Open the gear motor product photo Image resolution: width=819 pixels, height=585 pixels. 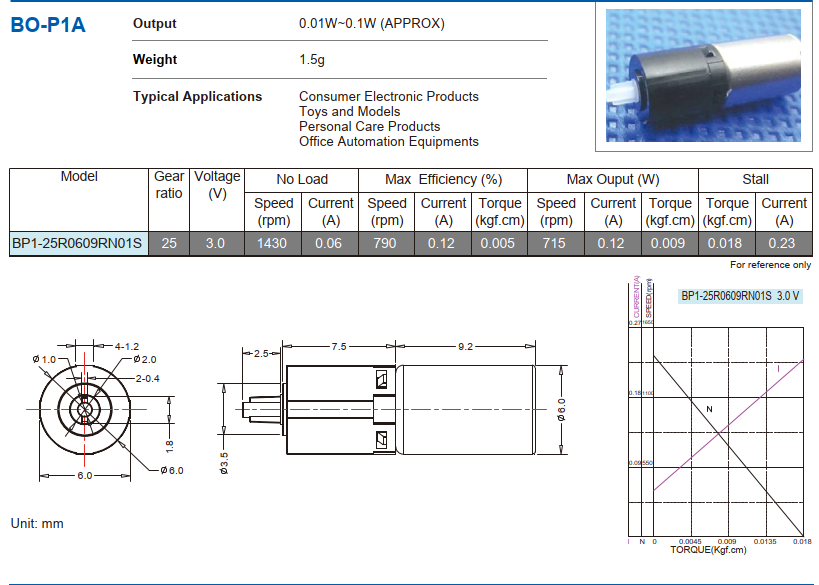[703, 75]
